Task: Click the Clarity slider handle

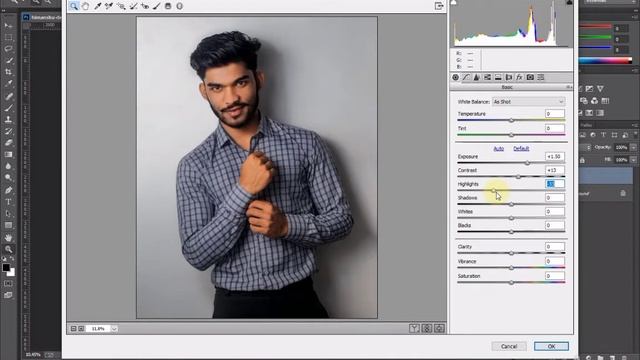Action: point(511,253)
